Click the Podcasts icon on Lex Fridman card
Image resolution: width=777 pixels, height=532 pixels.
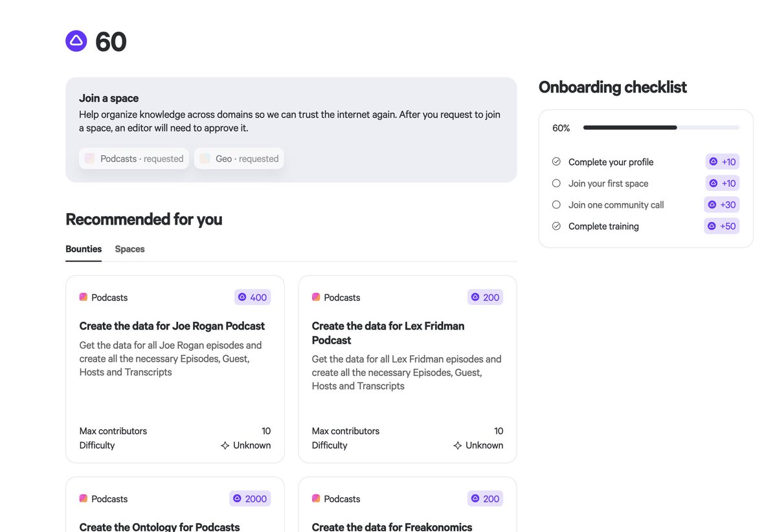coord(316,297)
